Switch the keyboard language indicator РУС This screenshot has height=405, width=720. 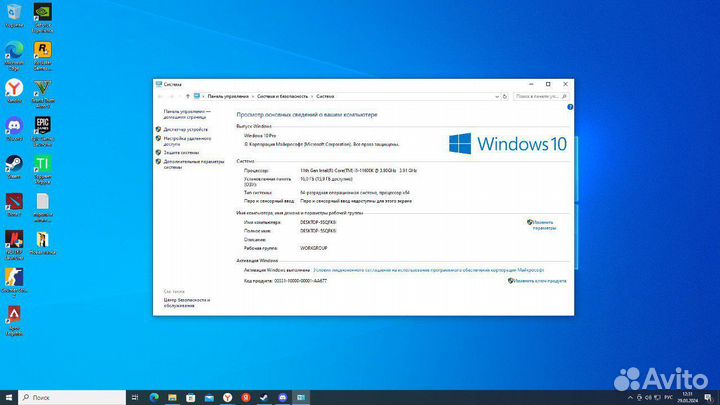[669, 398]
